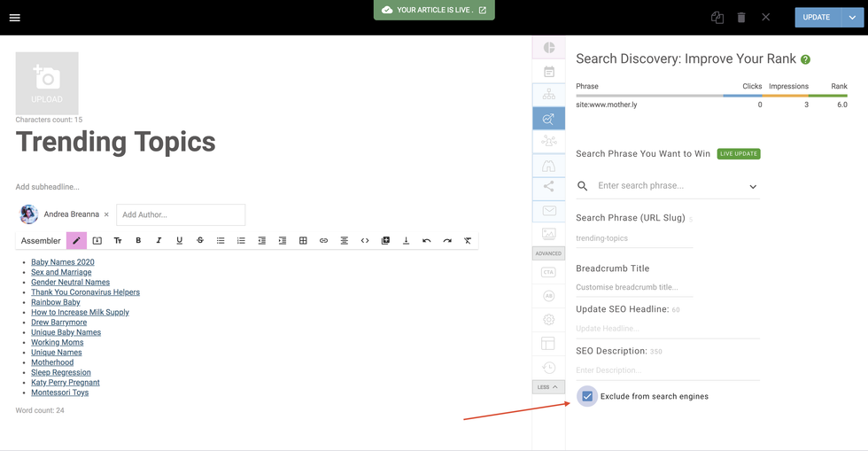
Task: Collapse the sidebar with LESS button
Action: 548,387
